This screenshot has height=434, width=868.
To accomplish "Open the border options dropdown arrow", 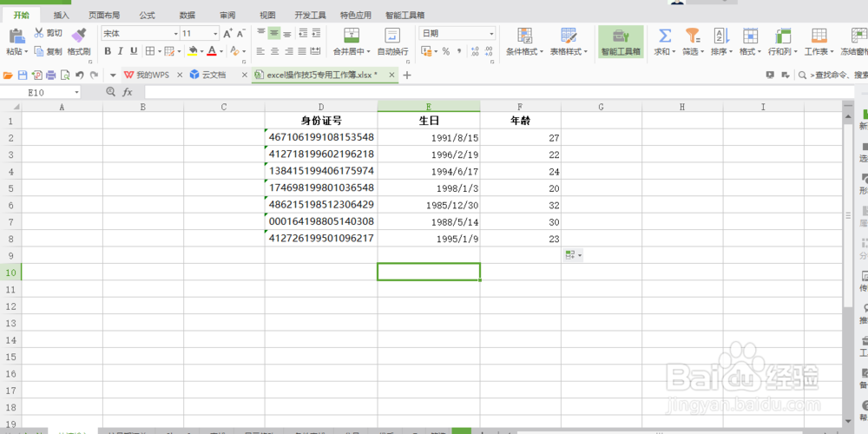I will point(160,51).
